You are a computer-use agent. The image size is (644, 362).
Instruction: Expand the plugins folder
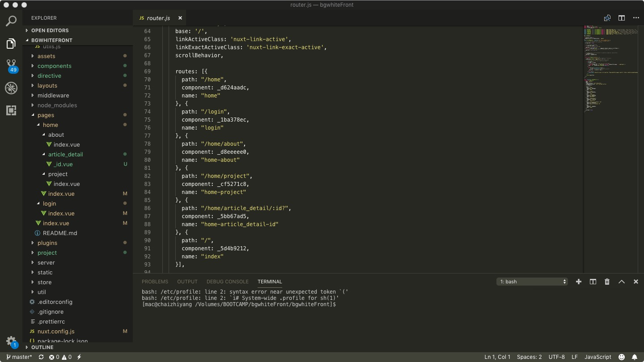point(78,243)
